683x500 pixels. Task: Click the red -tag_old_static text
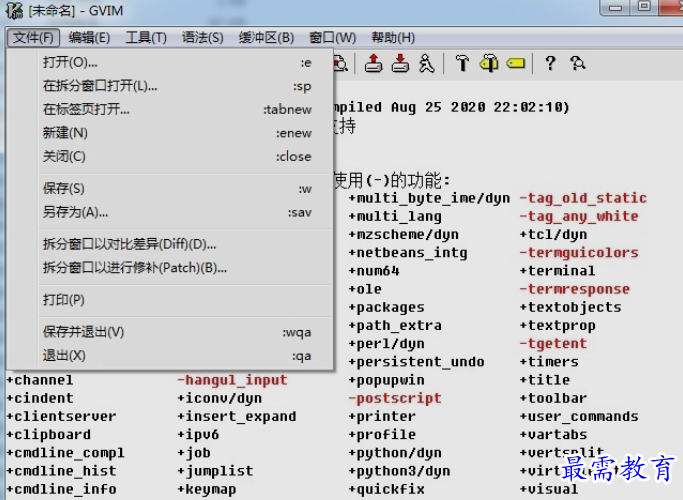pos(583,199)
